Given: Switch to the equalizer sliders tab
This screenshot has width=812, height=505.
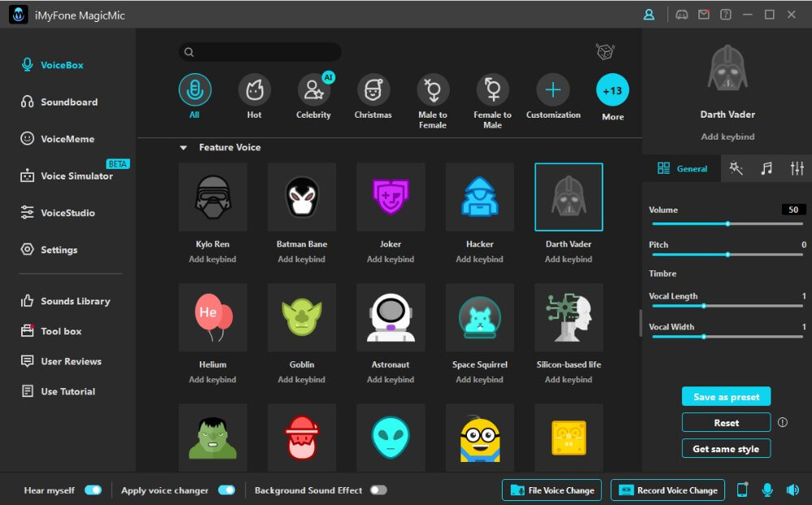Looking at the screenshot, I should [x=797, y=168].
